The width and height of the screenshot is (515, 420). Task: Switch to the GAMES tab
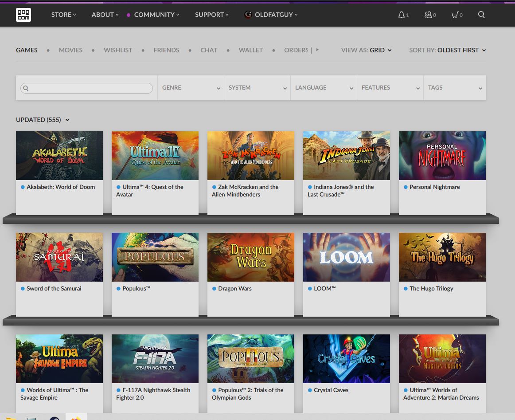[x=27, y=50]
